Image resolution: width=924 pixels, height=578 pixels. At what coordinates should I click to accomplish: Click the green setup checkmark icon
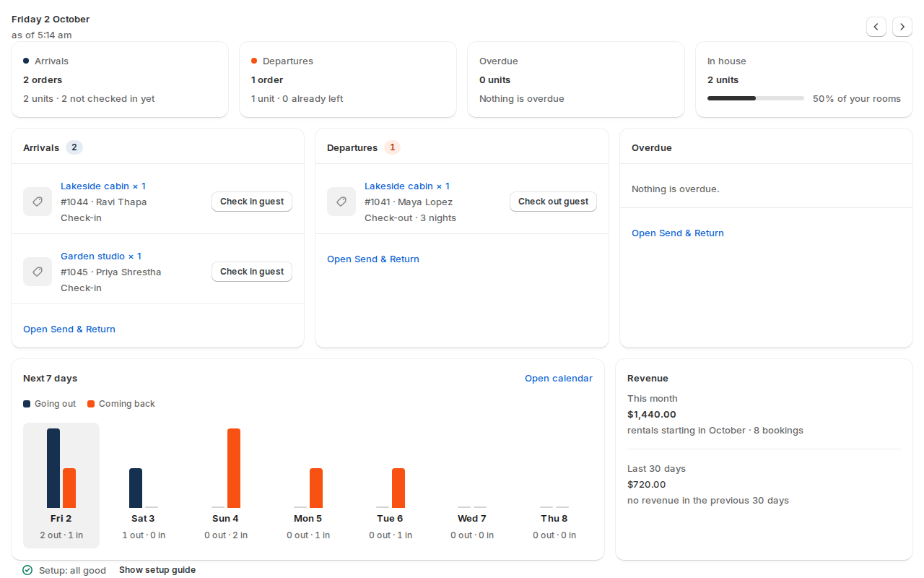pyautogui.click(x=27, y=570)
